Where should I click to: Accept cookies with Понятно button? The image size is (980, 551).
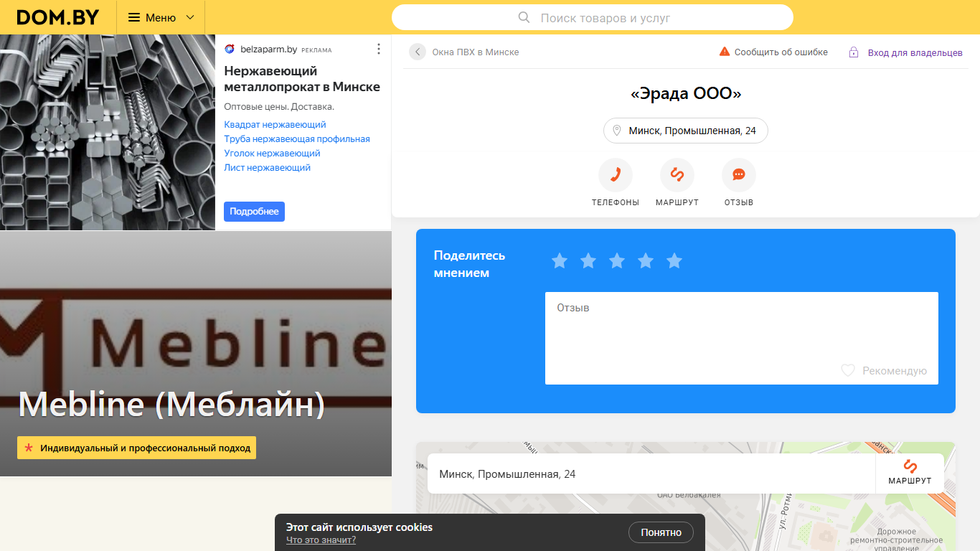tap(661, 532)
